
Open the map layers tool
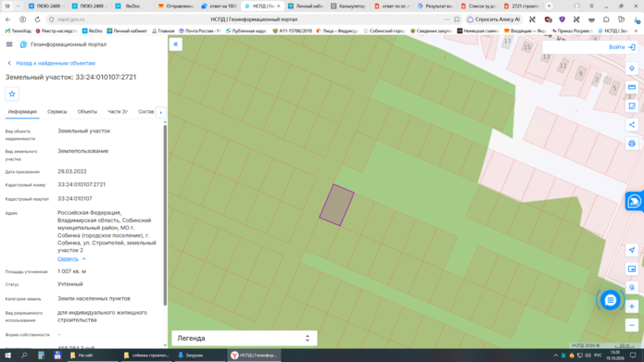click(x=632, y=69)
